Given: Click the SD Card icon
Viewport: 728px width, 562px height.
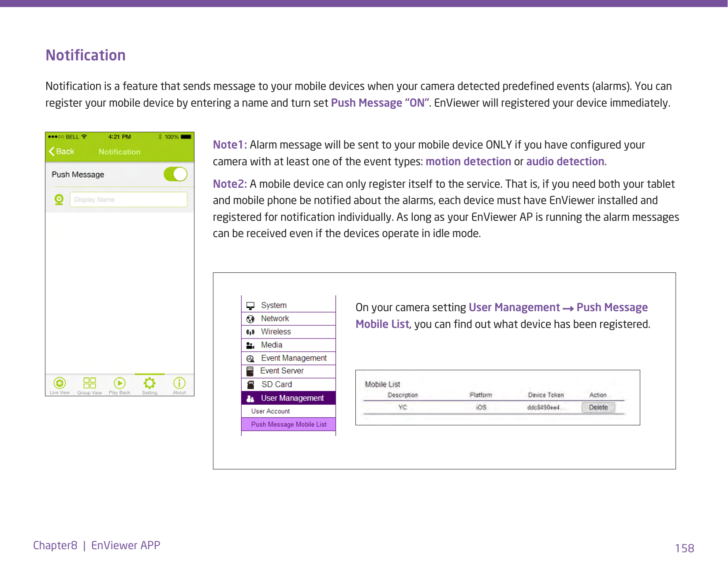Looking at the screenshot, I should [250, 385].
